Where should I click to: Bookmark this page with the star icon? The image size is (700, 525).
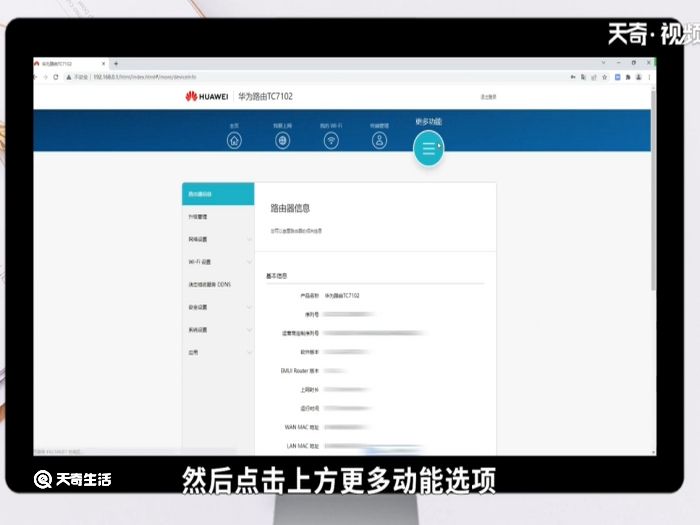(x=604, y=77)
